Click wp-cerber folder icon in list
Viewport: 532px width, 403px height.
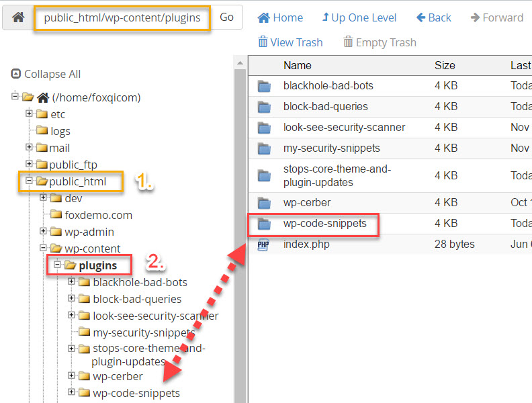[264, 203]
